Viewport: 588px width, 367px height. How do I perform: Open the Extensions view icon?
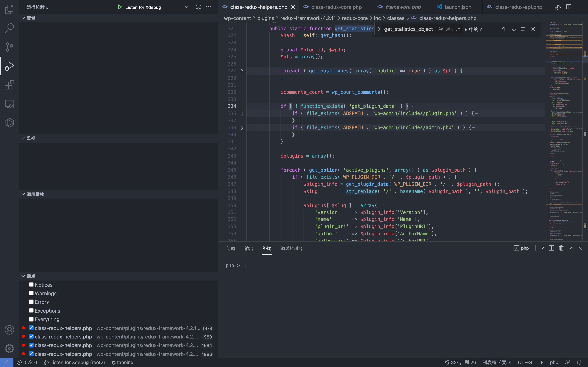[9, 85]
